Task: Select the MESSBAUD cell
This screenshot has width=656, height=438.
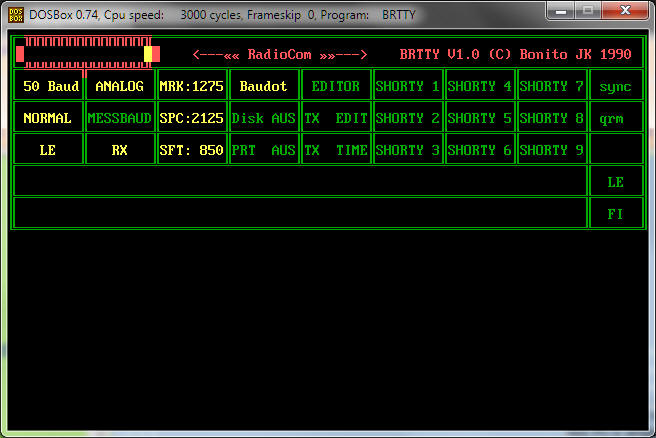Action: coord(120,118)
